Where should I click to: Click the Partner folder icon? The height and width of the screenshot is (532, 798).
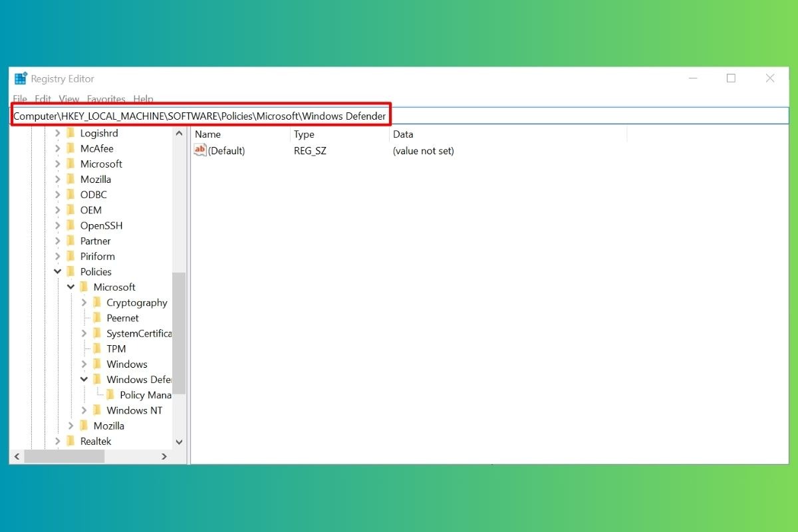click(x=70, y=241)
